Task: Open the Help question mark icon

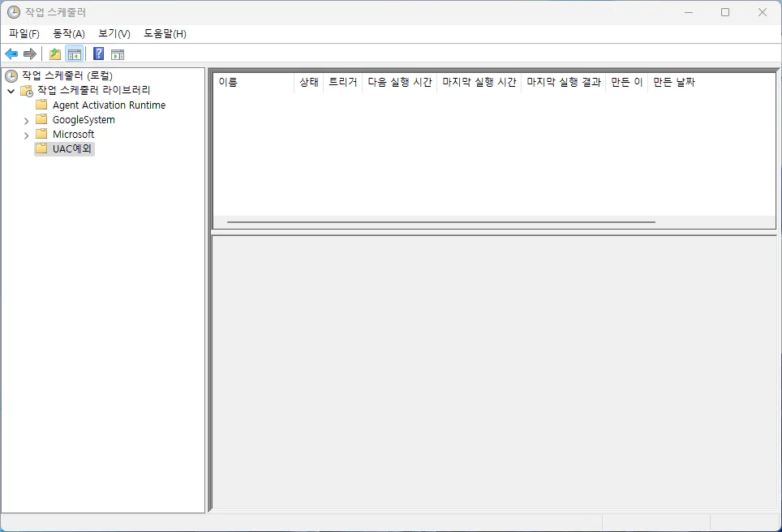Action: (99, 54)
